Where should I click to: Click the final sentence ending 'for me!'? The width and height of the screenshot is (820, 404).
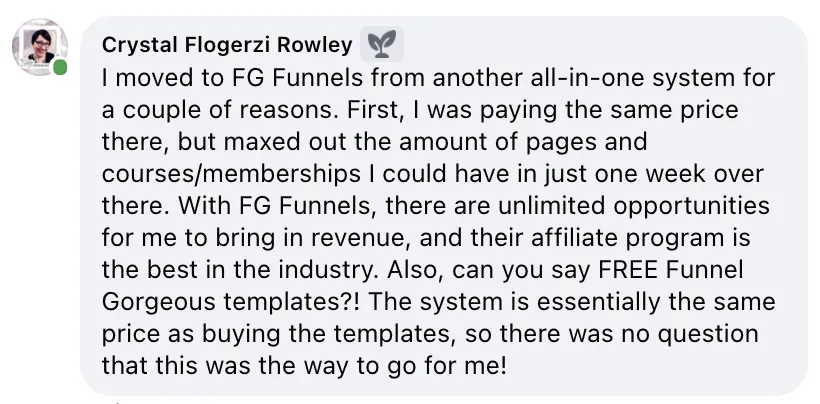pyautogui.click(x=304, y=366)
